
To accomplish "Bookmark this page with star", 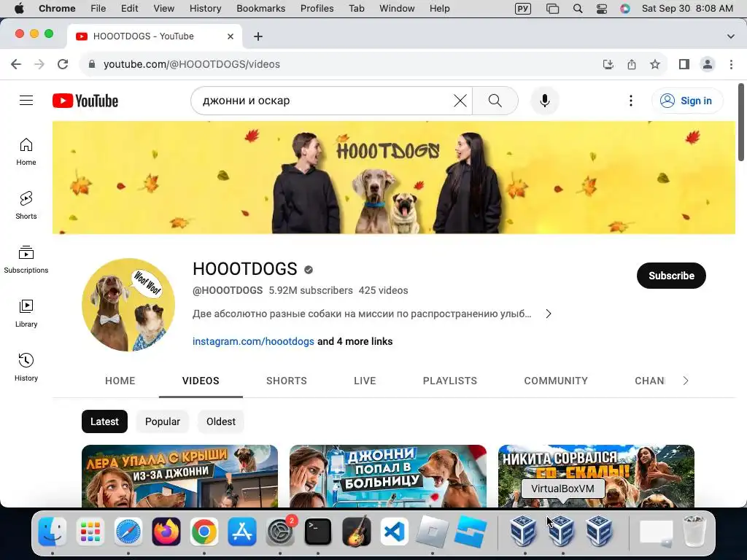I will point(655,64).
